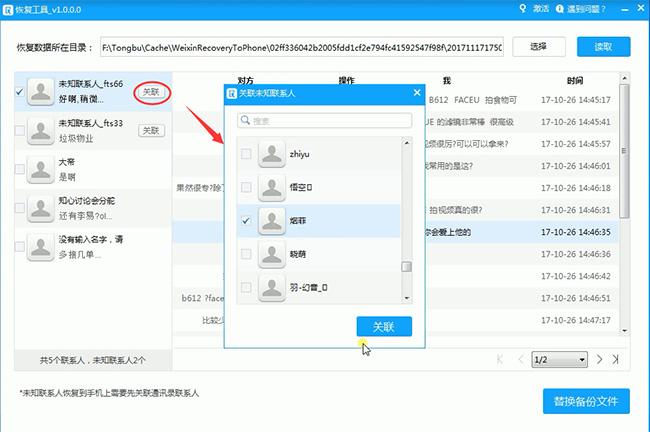Jump to the last page icon
The width and height of the screenshot is (650, 432).
pos(616,359)
